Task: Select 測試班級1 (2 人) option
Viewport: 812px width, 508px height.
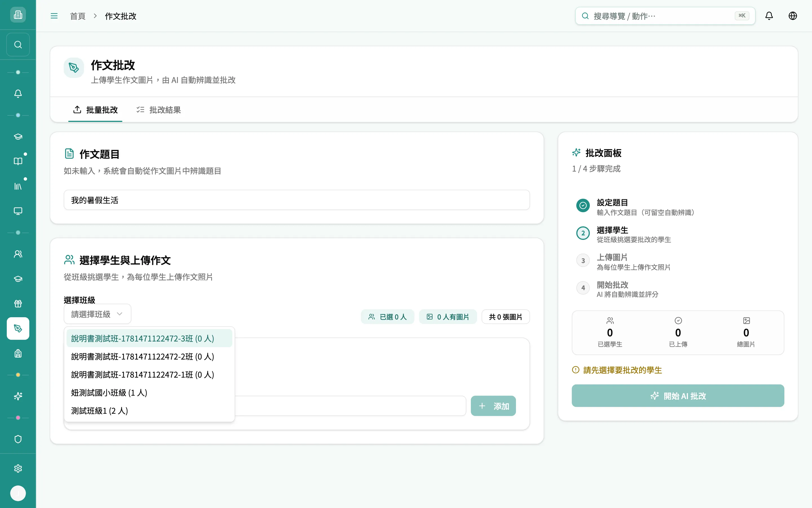Action: [x=149, y=411]
